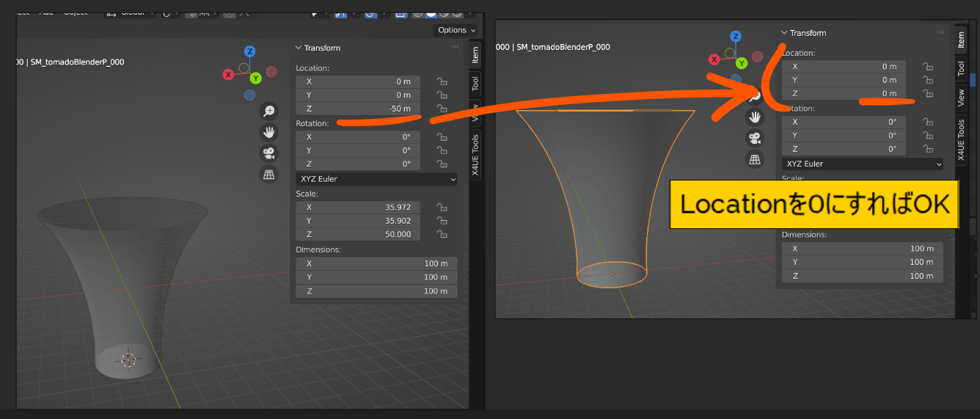980x419 pixels.
Task: Click Dimensions Y field in left panel
Action: (376, 277)
